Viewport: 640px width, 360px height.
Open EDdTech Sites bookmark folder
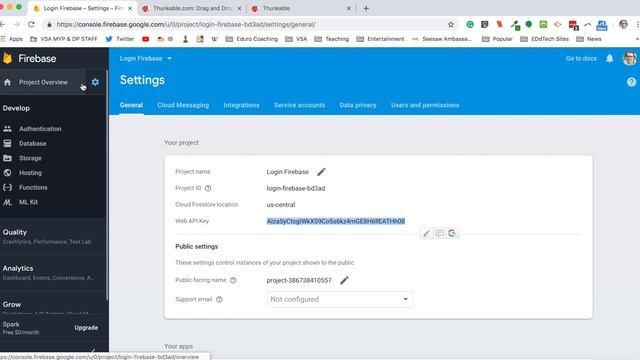click(x=544, y=39)
